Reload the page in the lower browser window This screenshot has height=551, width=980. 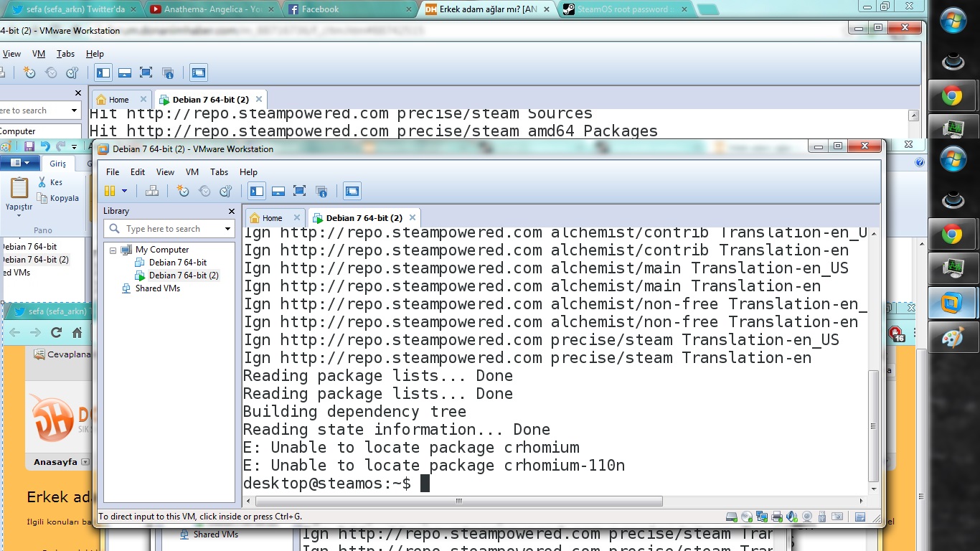tap(56, 333)
